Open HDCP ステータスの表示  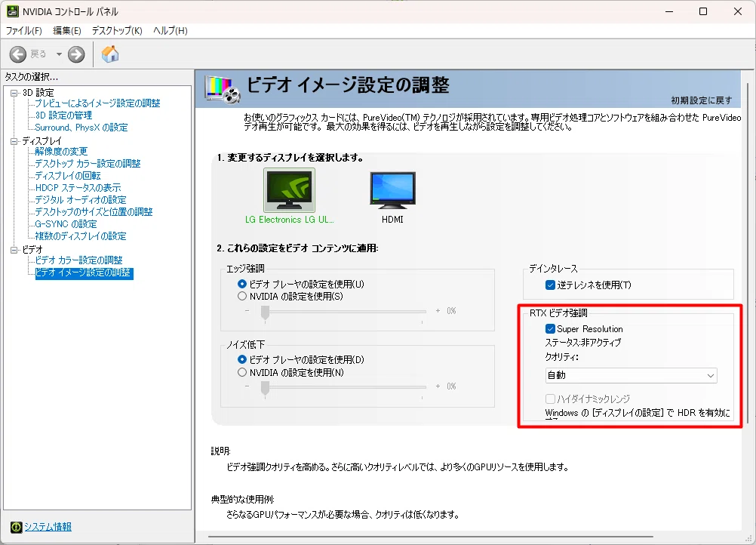pos(78,188)
